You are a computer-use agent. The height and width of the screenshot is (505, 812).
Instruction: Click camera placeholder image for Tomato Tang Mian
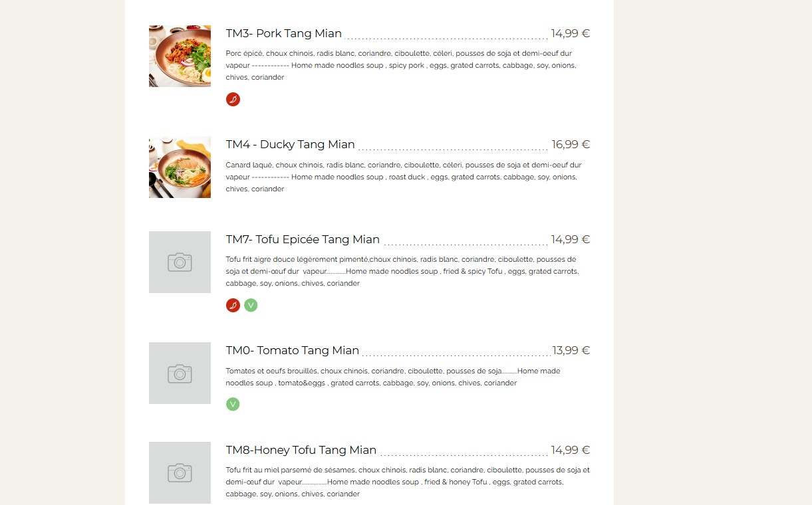click(x=180, y=373)
